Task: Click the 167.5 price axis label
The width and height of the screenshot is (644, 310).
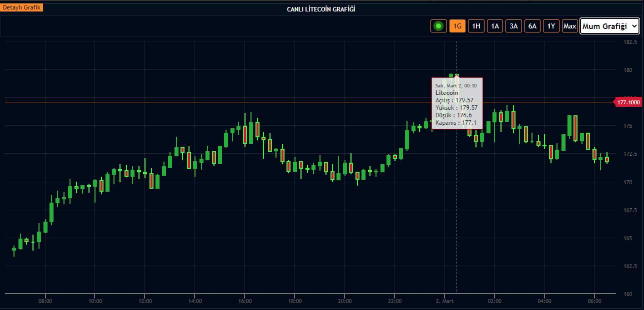Action: (x=629, y=210)
